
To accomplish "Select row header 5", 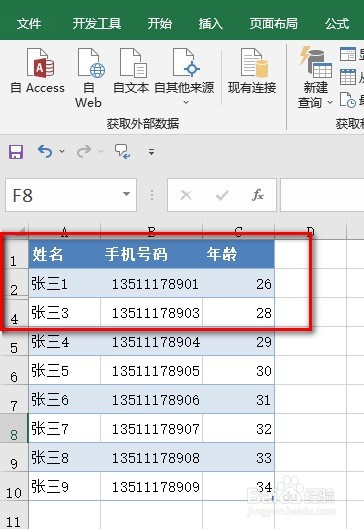I will (x=14, y=342).
